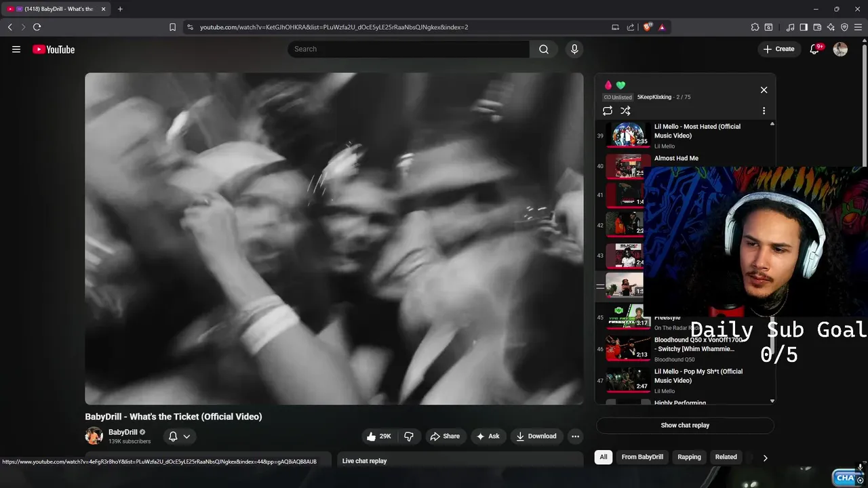Open the Brave Shields lion icon

647,27
